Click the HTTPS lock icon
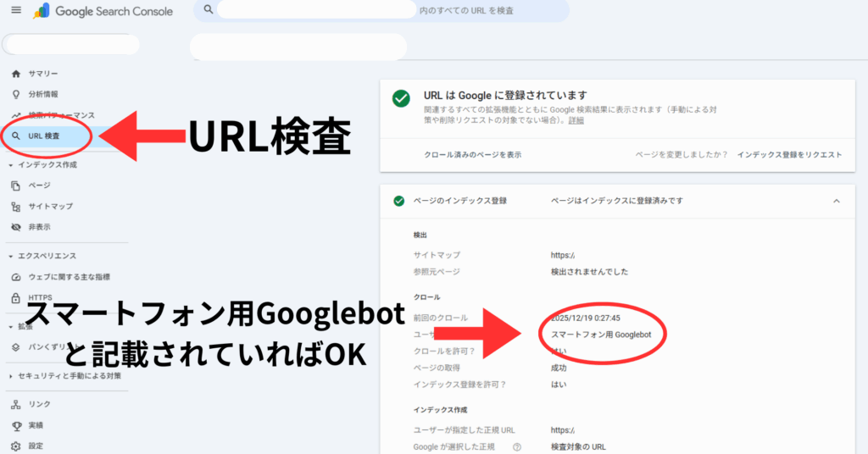 (16, 298)
